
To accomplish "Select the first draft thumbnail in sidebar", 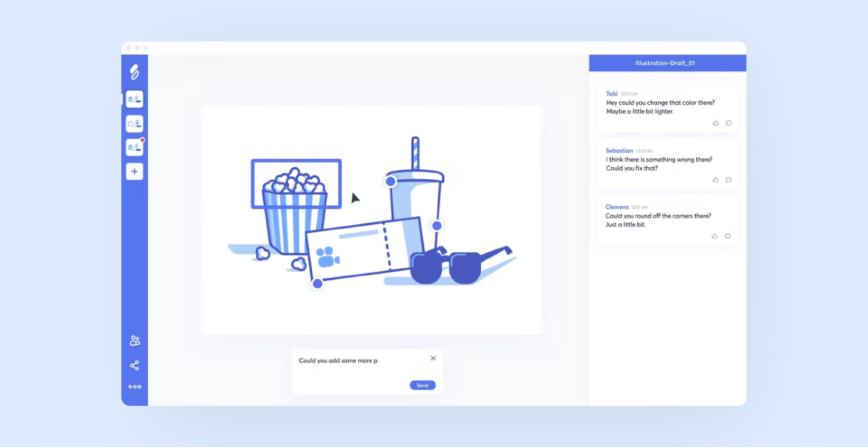I will [x=134, y=99].
